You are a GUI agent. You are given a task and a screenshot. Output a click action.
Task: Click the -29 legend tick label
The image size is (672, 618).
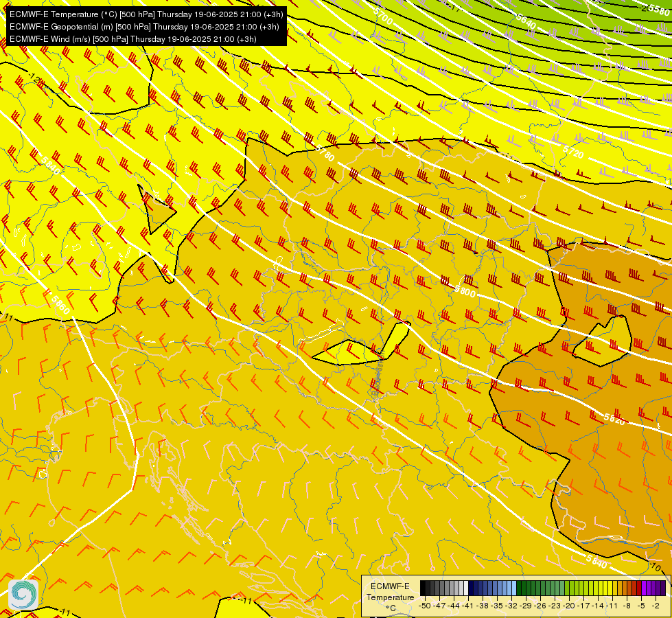point(525,606)
